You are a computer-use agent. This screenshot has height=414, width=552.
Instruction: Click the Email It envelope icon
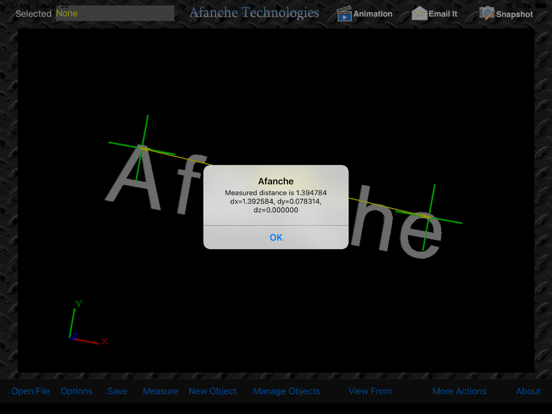point(419,14)
